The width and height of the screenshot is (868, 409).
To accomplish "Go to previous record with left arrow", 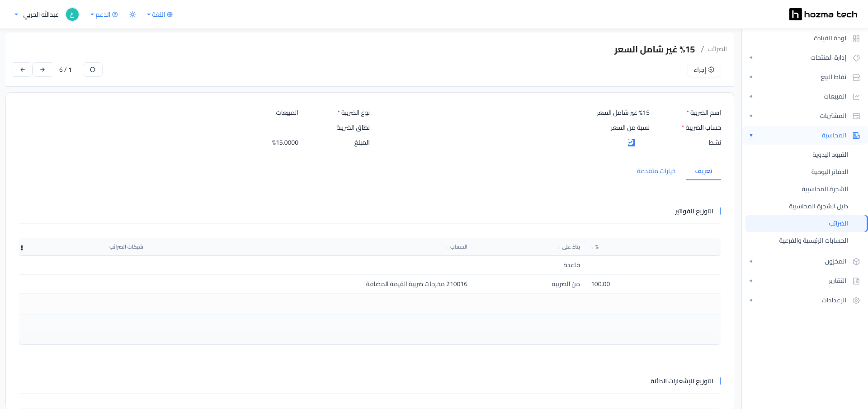I will coord(23,70).
